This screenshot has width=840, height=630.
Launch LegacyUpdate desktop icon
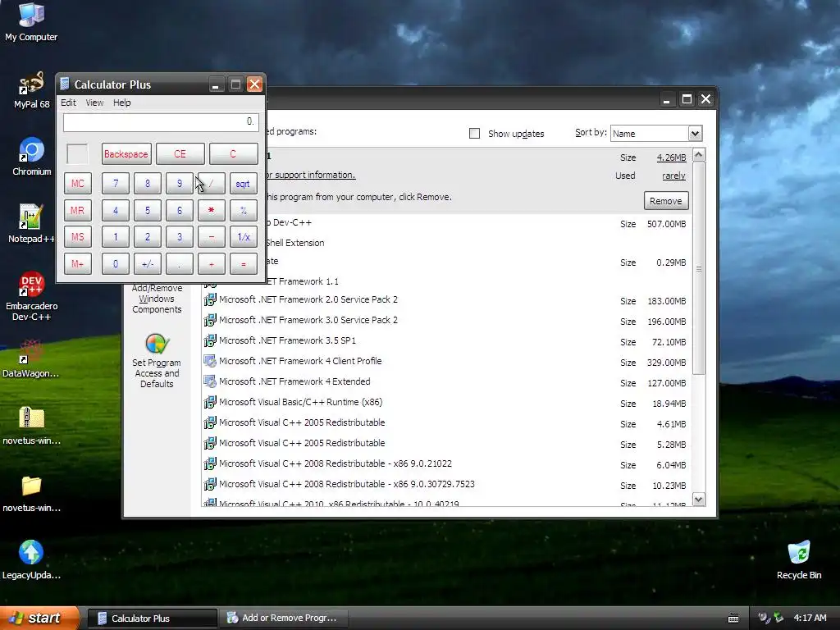pyautogui.click(x=31, y=559)
